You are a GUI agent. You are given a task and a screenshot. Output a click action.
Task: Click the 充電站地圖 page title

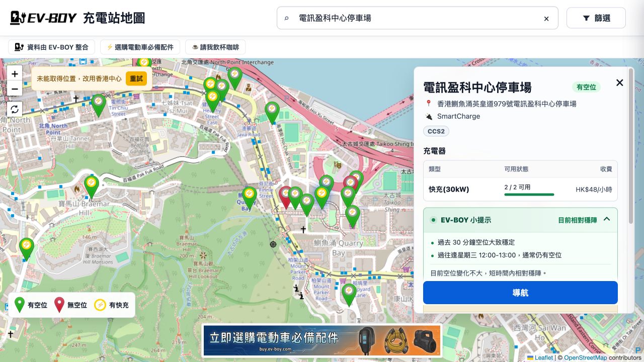[x=114, y=18]
